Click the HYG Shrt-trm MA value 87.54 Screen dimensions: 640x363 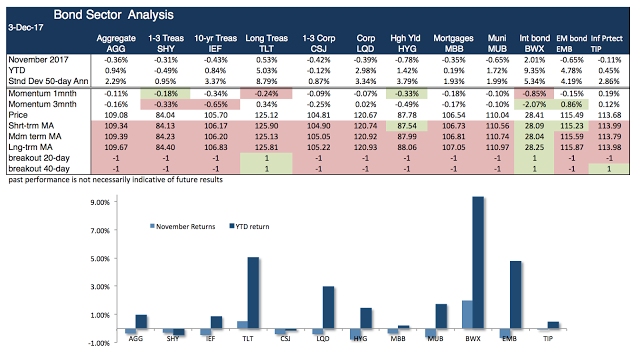pyautogui.click(x=407, y=126)
